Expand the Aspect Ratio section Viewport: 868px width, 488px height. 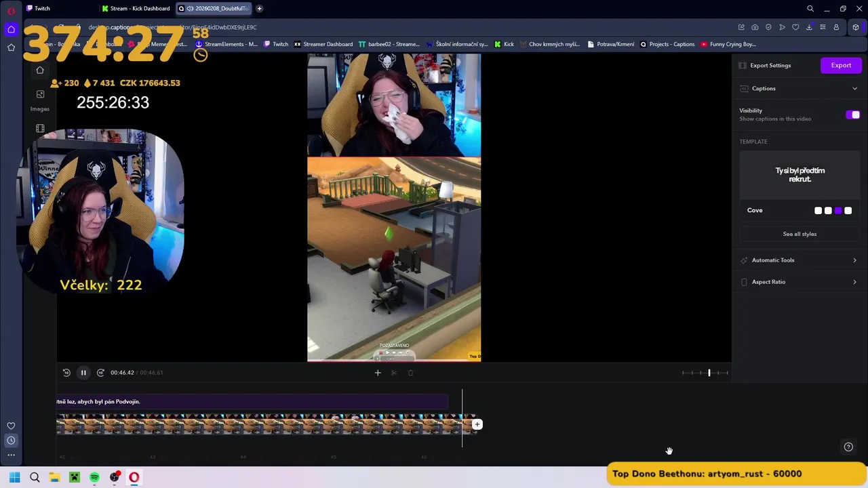[x=800, y=282]
